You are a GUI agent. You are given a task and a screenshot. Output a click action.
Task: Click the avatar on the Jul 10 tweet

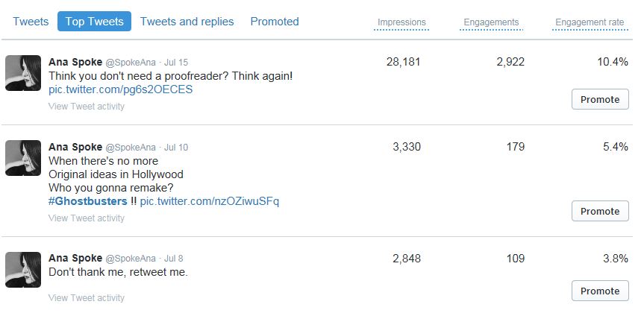[x=23, y=158]
